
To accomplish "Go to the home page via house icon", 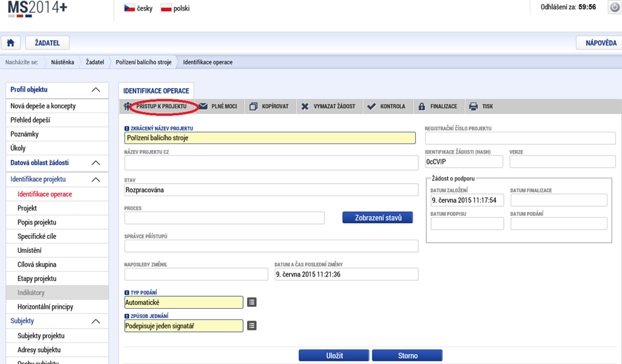I will (11, 43).
